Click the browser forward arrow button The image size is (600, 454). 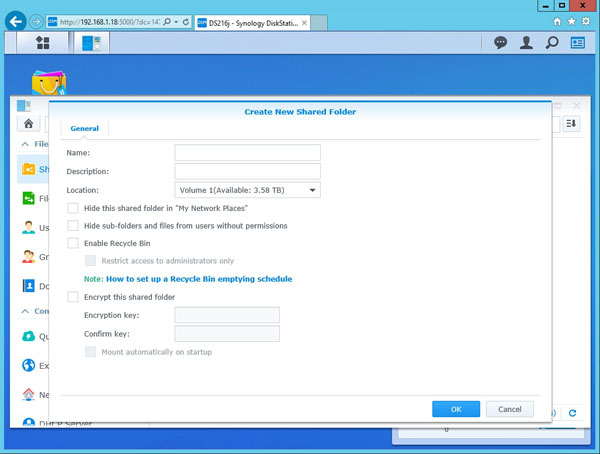point(36,22)
